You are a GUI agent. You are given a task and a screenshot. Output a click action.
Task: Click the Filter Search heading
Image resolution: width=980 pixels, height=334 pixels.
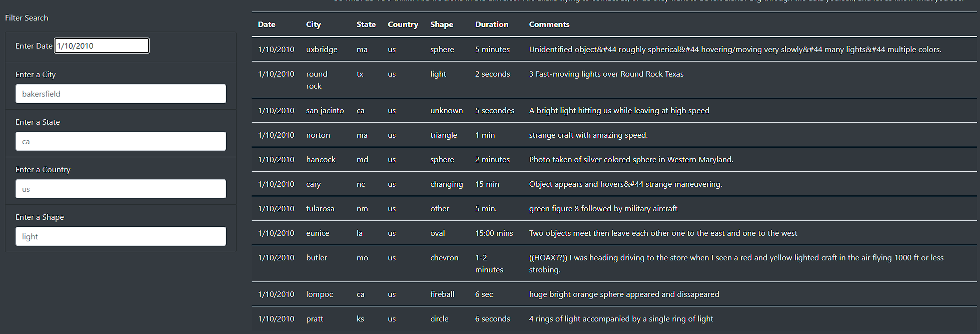27,18
